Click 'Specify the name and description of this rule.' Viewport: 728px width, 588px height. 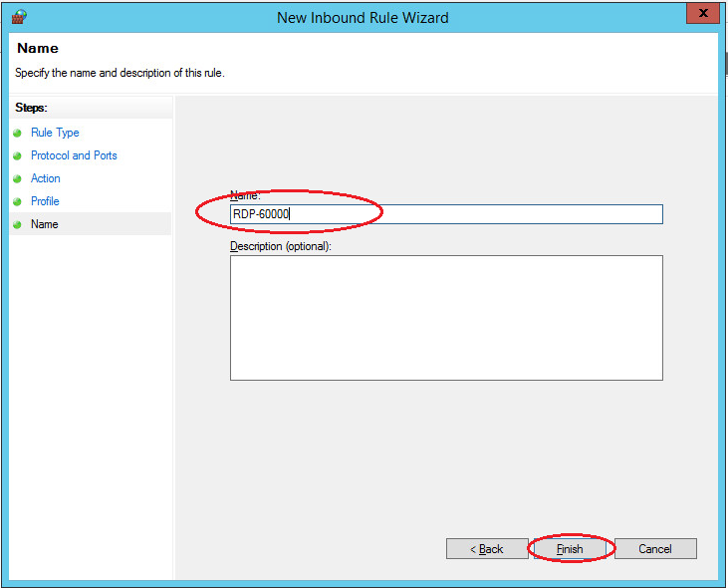point(120,73)
